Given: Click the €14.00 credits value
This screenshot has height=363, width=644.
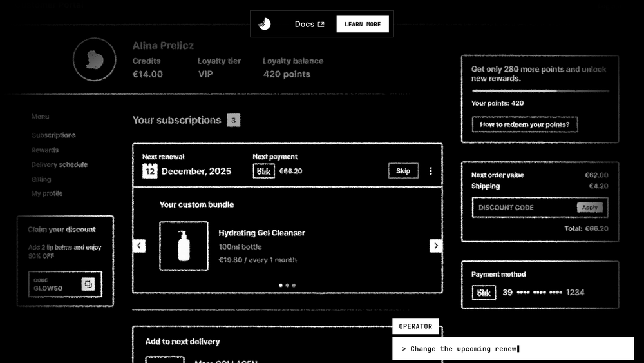Looking at the screenshot, I should 147,74.
